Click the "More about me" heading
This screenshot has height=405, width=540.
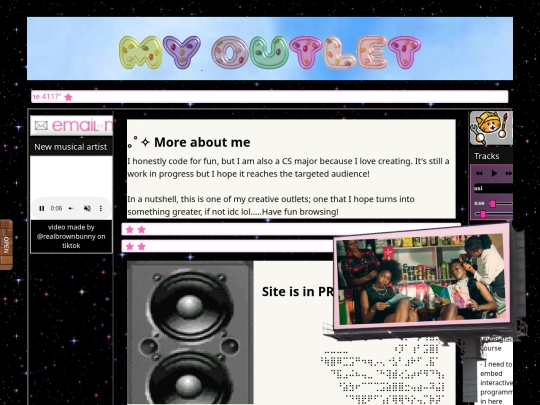click(202, 142)
